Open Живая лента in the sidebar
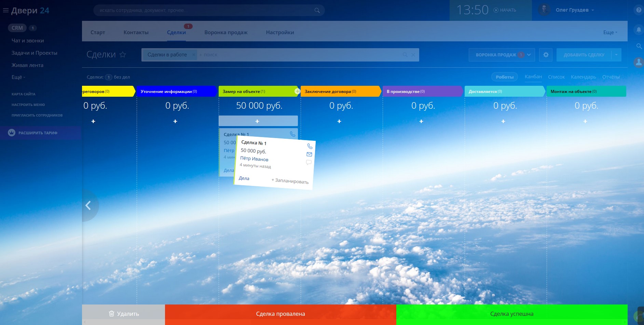 (x=27, y=65)
